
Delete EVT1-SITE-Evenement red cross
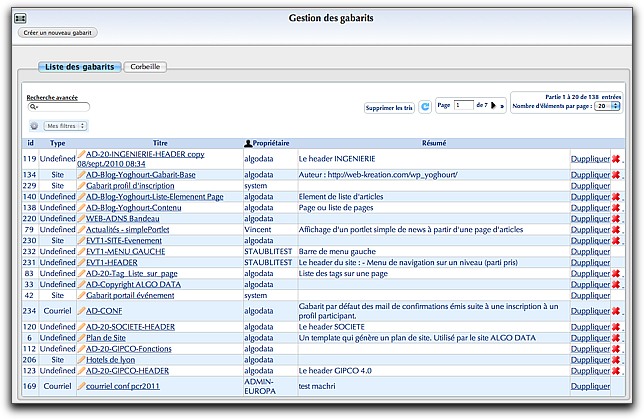[x=616, y=240]
